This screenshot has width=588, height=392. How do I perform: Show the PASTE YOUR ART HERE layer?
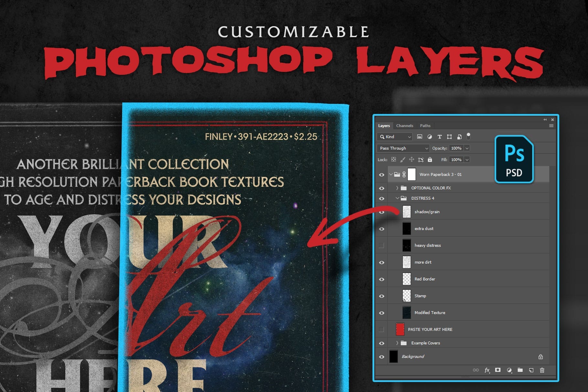(x=382, y=329)
